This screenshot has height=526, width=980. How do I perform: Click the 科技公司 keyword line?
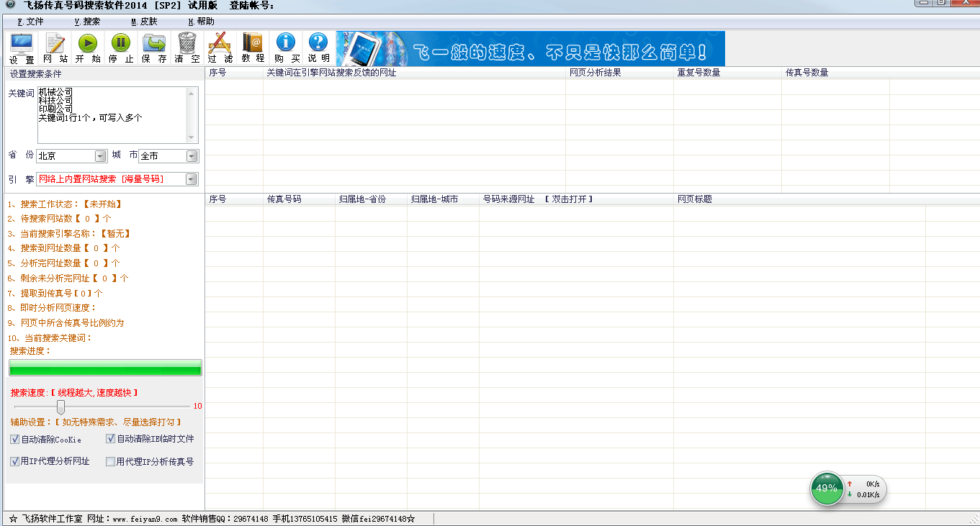point(55,100)
